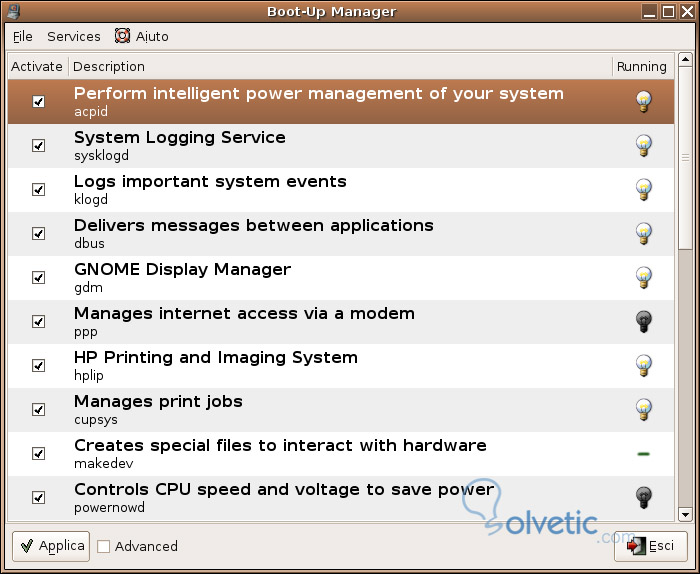Select 'HP Printing and Imaging System' text
This screenshot has width=700, height=574.
(216, 358)
